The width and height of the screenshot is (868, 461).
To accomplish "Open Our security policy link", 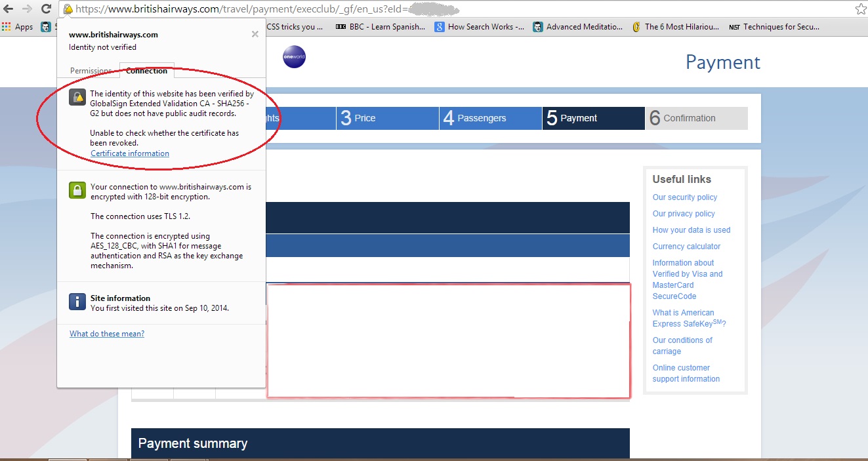I will pos(685,197).
